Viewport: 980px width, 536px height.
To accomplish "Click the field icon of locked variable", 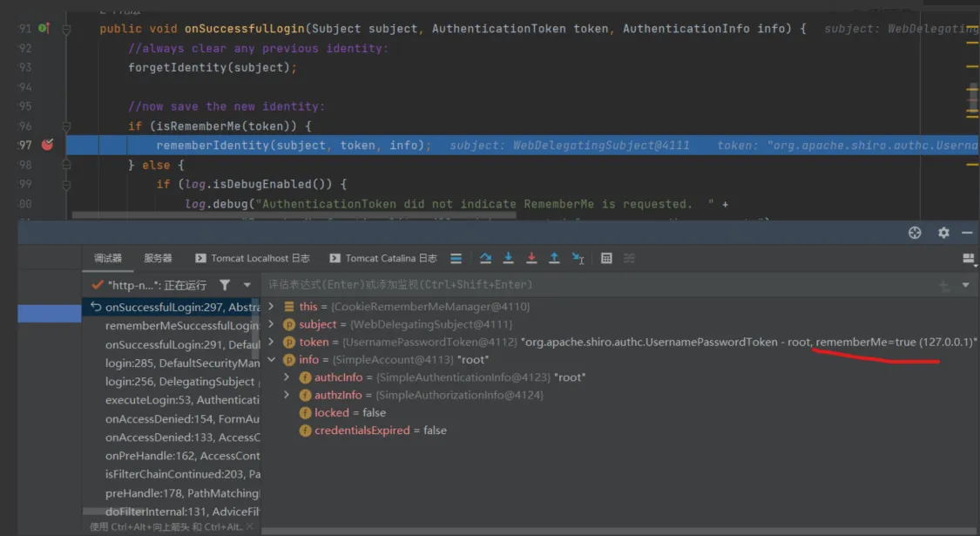I will pos(305,413).
